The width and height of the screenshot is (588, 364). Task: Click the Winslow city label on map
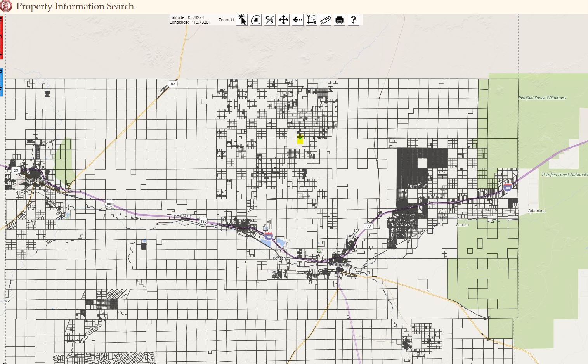point(36,180)
